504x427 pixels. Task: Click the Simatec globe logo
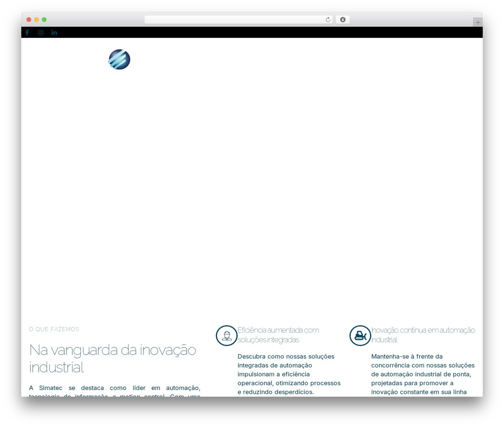coord(119,59)
